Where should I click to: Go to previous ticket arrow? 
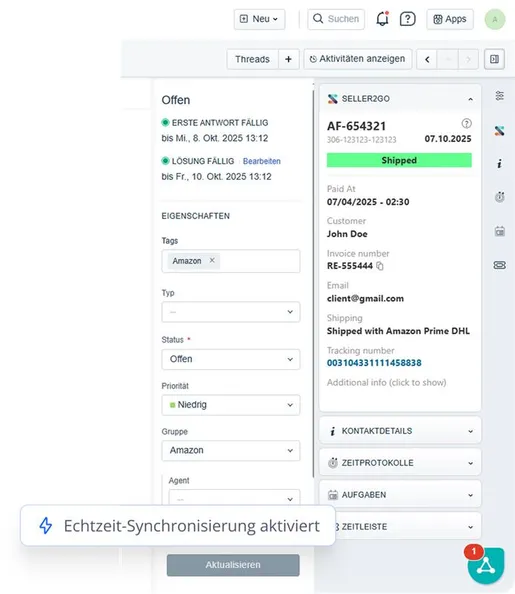(427, 59)
